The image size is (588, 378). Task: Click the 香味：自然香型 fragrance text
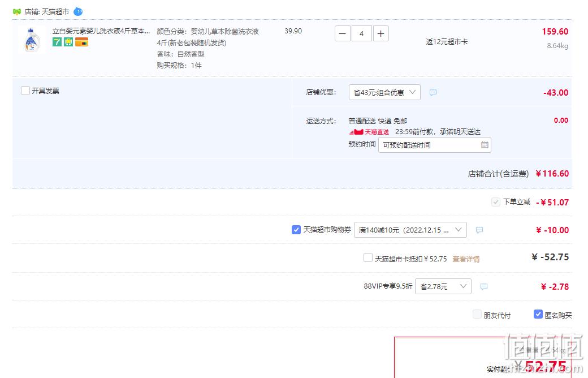tap(181, 54)
